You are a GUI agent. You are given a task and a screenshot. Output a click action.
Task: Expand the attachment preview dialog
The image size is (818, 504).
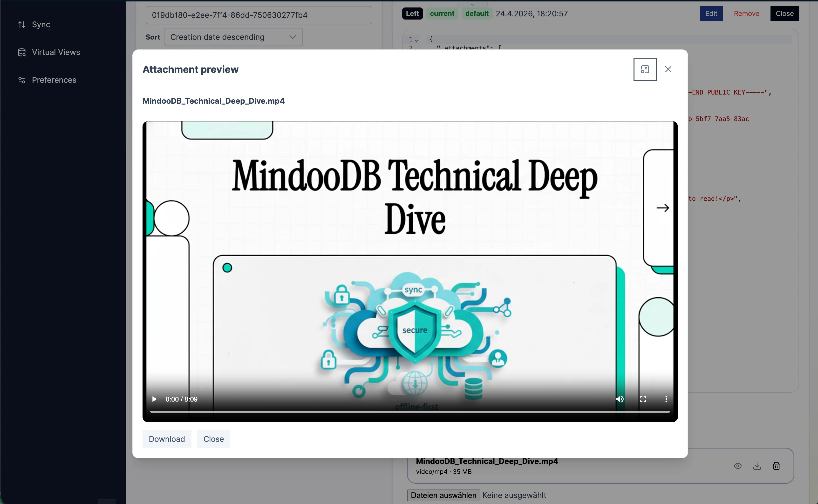click(x=645, y=69)
